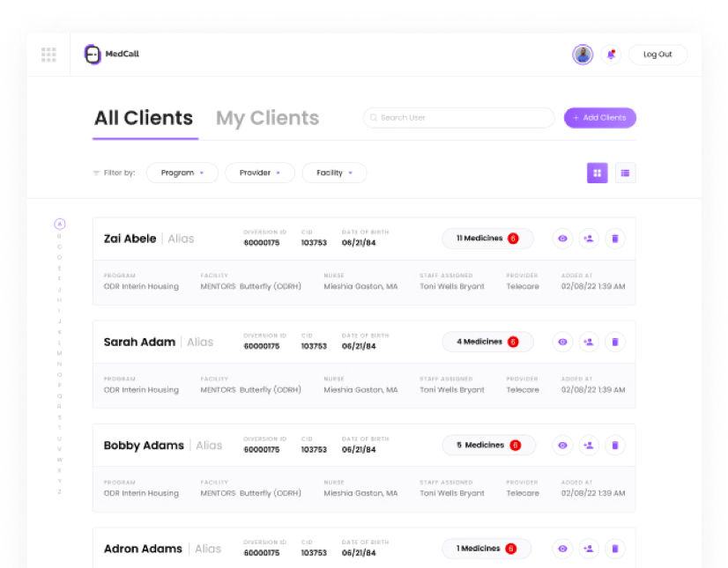Screen dimensions: 728x568
Task: Open the Provider filter dropdown
Action: point(260,173)
